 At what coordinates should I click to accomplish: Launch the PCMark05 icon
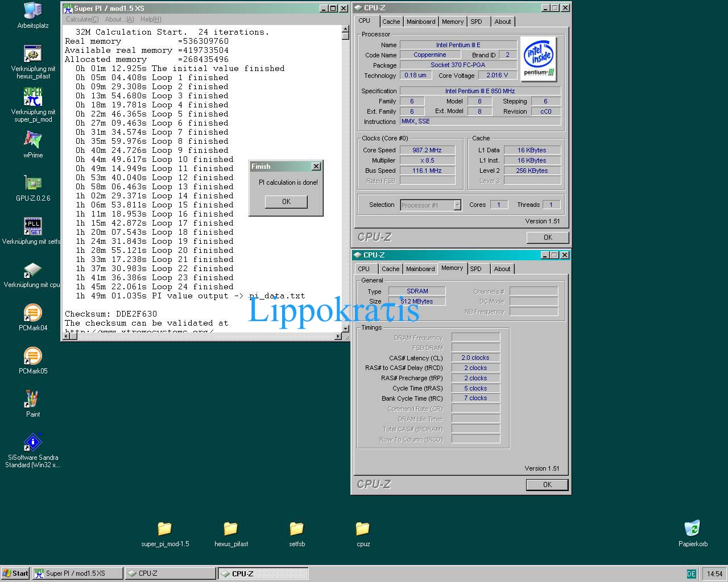point(33,356)
